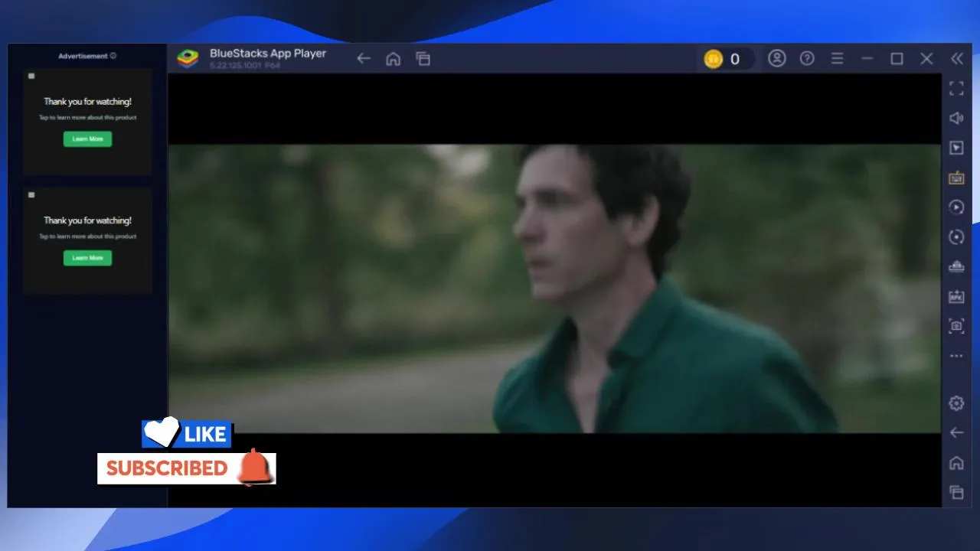Image resolution: width=980 pixels, height=551 pixels.
Task: Open the macro play-circle icon in the sidebar
Action: click(956, 207)
